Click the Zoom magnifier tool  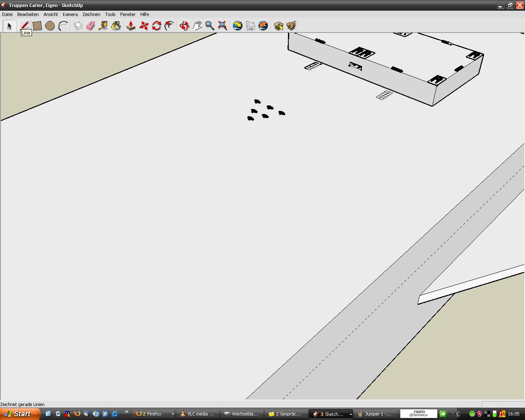tap(210, 26)
